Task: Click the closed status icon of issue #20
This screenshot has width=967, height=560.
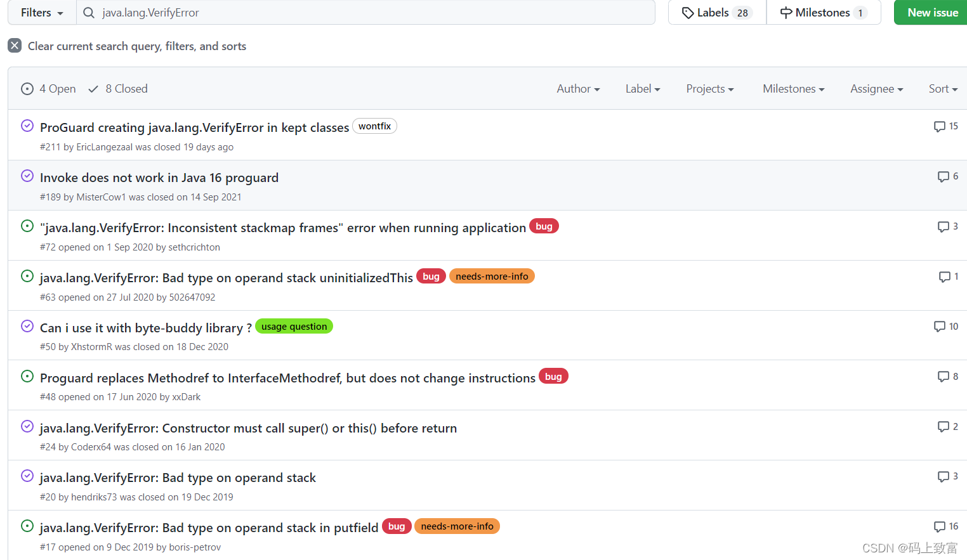Action: pyautogui.click(x=27, y=476)
